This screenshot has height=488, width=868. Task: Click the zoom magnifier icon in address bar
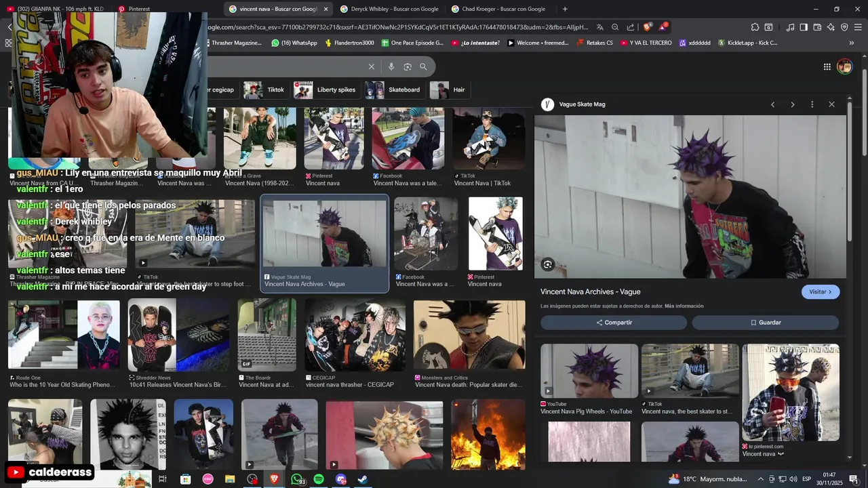(x=615, y=27)
